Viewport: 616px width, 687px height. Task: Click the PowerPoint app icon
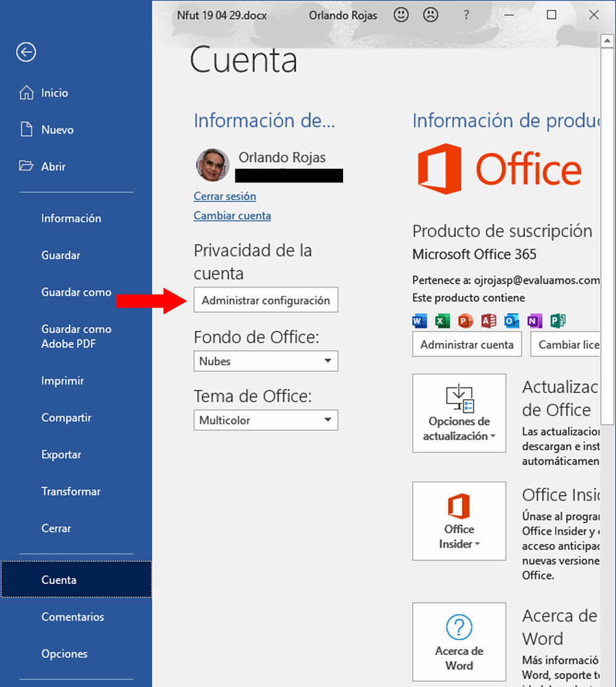(x=465, y=321)
